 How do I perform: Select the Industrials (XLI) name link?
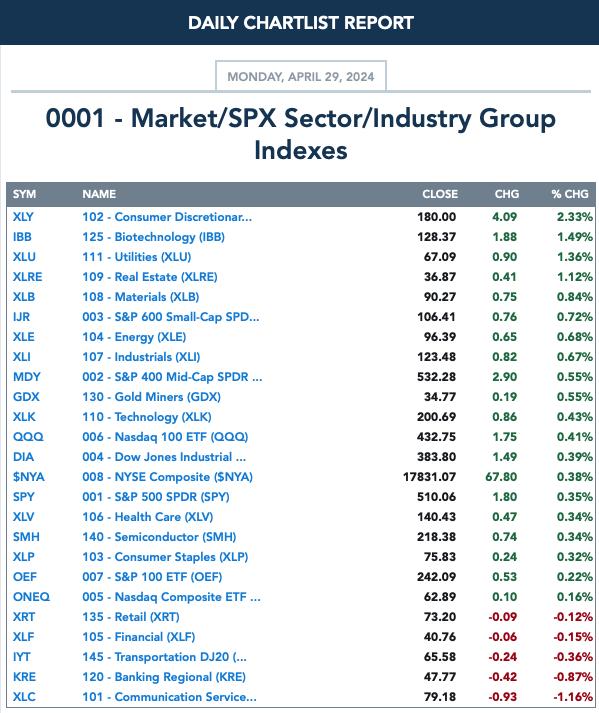[x=141, y=357]
